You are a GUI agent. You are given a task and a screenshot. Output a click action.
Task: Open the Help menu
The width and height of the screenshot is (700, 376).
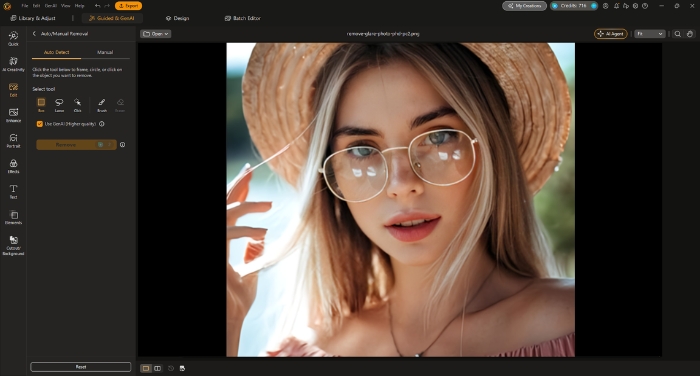tap(79, 6)
